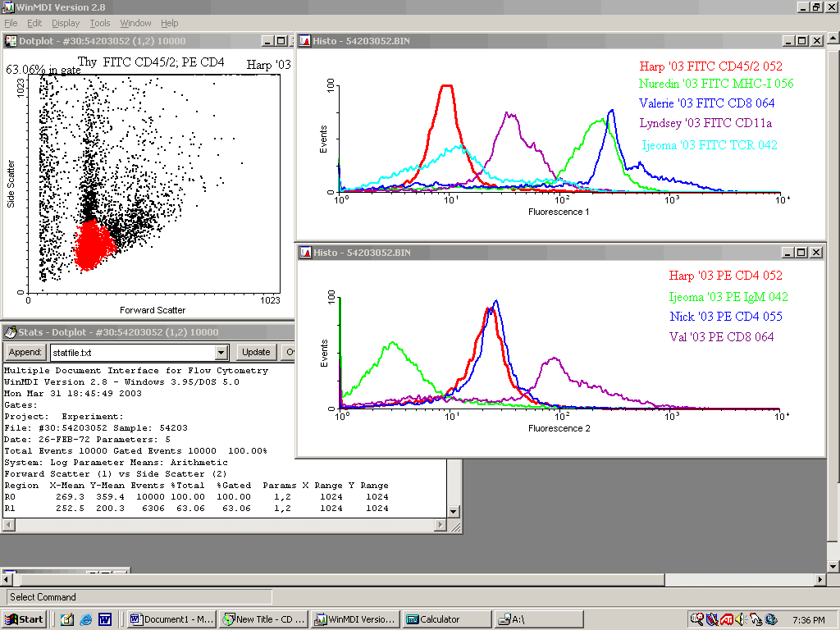Screen dimensions: 840x630
Task: Click the lower Histo window icon
Action: point(304,253)
